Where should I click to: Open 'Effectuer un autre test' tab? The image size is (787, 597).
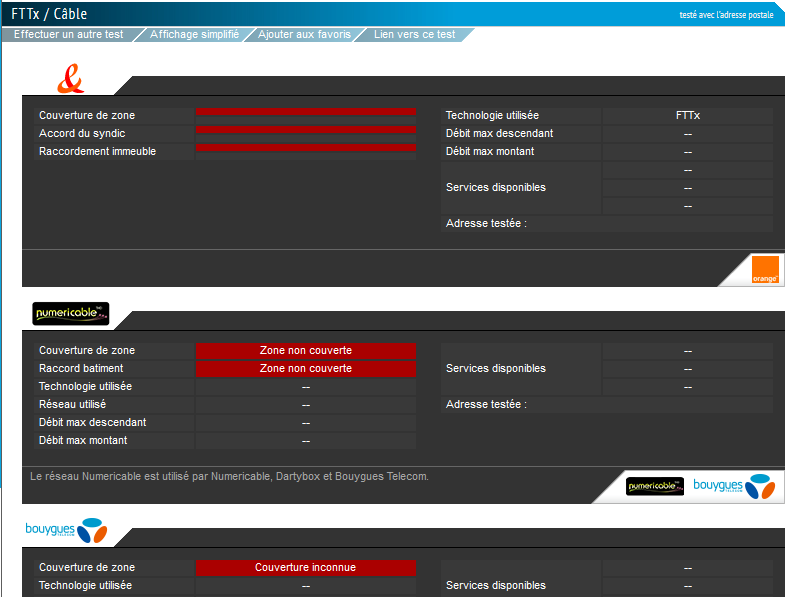(x=69, y=34)
